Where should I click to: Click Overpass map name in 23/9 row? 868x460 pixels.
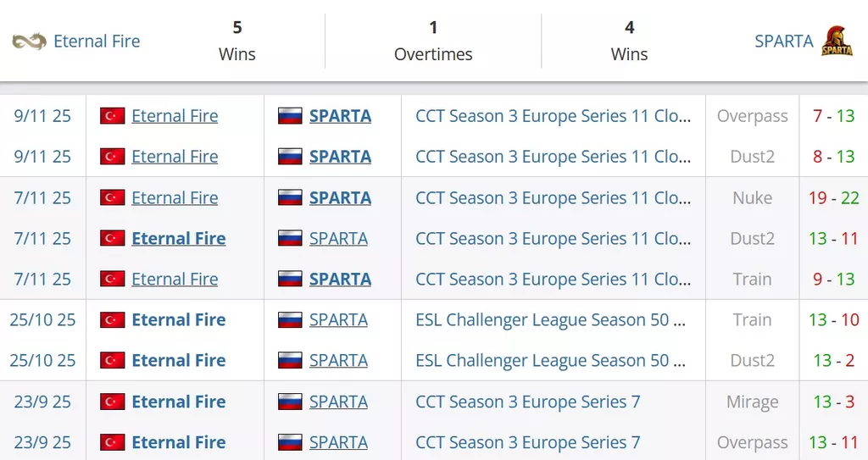click(x=752, y=443)
